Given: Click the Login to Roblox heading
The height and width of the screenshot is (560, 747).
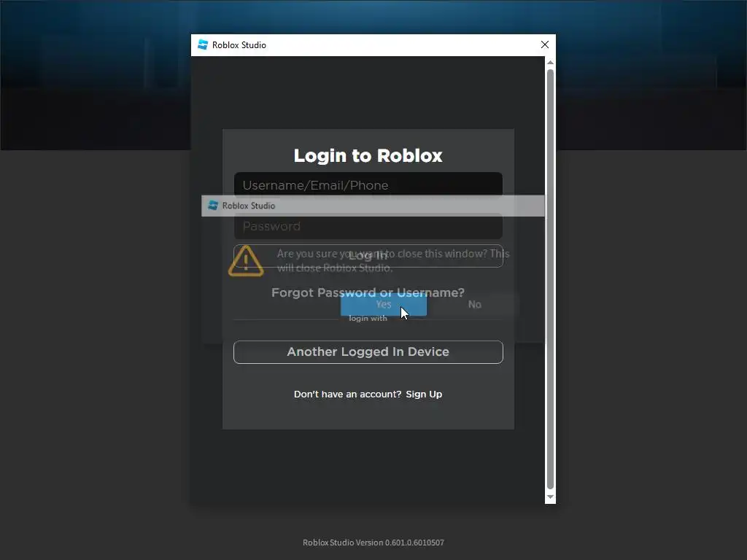Looking at the screenshot, I should [368, 156].
